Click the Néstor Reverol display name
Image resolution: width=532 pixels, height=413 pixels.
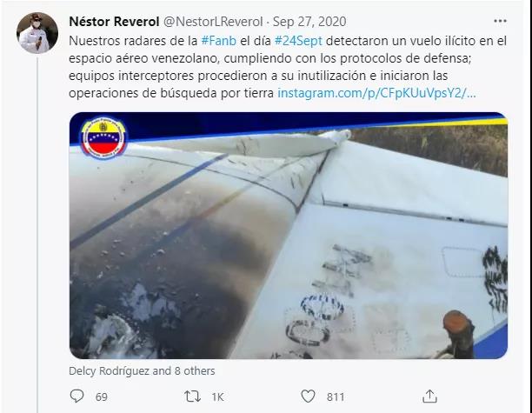coord(114,22)
